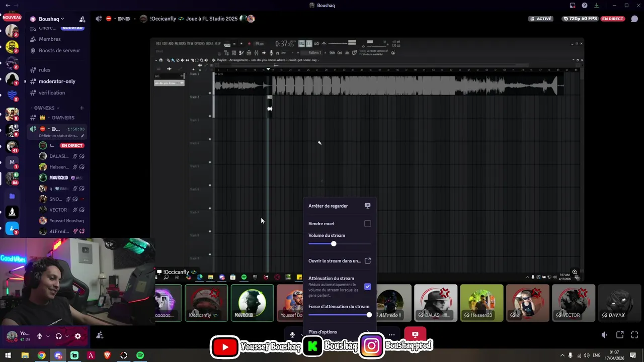
Task: Open the rules channel
Action: (57, 70)
